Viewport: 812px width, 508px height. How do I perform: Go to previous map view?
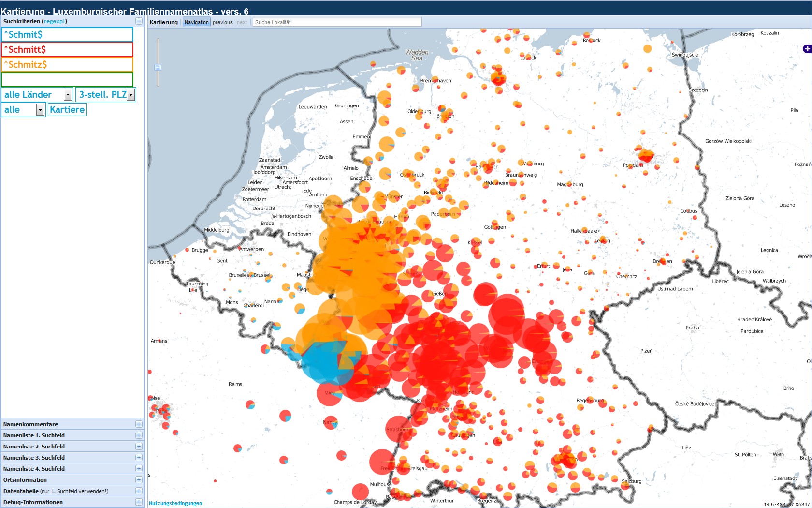point(222,22)
